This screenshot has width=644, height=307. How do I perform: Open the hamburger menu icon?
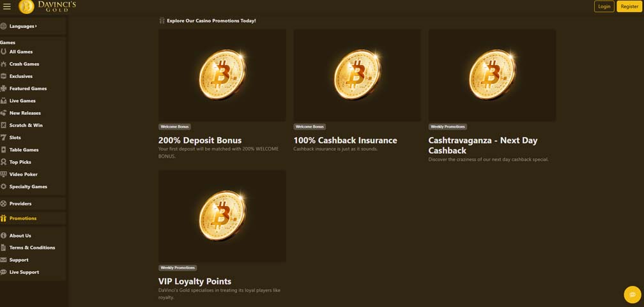(6, 6)
